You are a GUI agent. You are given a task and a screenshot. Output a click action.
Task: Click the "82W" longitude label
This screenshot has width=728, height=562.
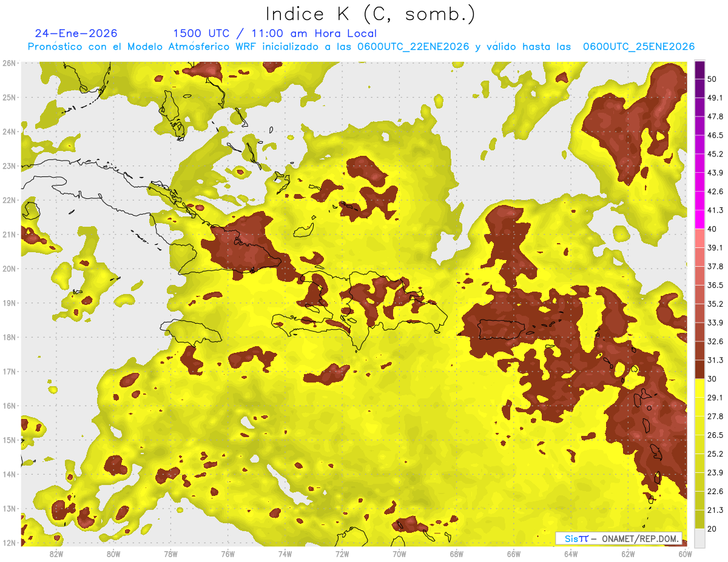[x=56, y=554]
